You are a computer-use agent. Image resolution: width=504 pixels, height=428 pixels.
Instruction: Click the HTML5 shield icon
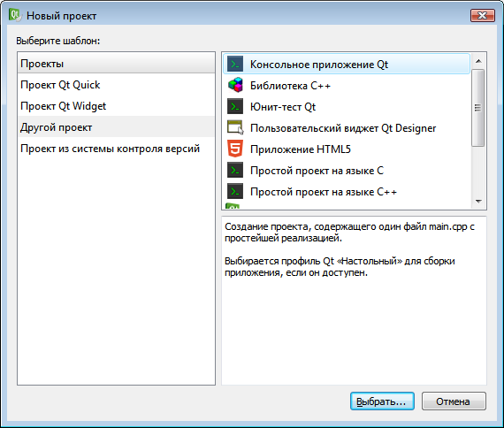point(235,149)
